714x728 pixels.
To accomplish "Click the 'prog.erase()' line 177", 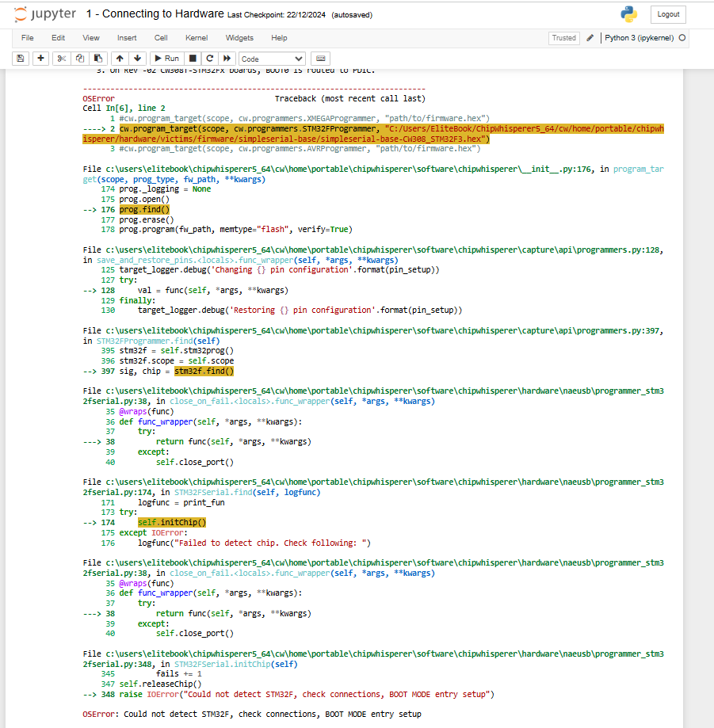I will [x=147, y=219].
